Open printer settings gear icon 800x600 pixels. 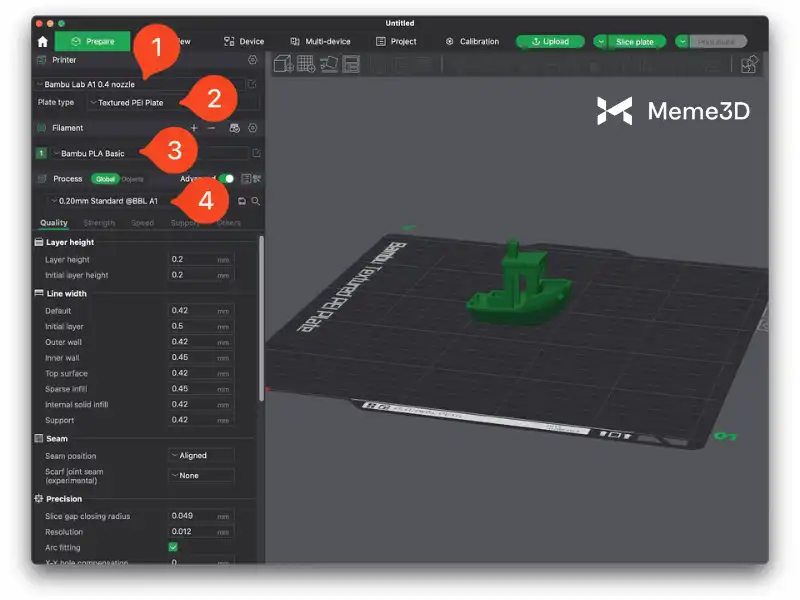tap(252, 60)
